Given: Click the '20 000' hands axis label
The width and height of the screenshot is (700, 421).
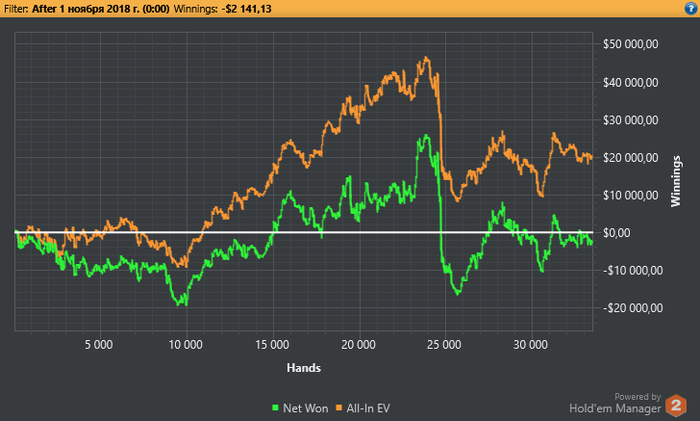Looking at the screenshot, I should [x=358, y=345].
